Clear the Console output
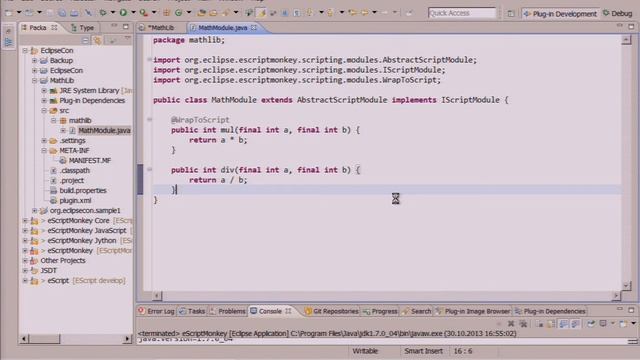640x360 pixels. click(540, 324)
